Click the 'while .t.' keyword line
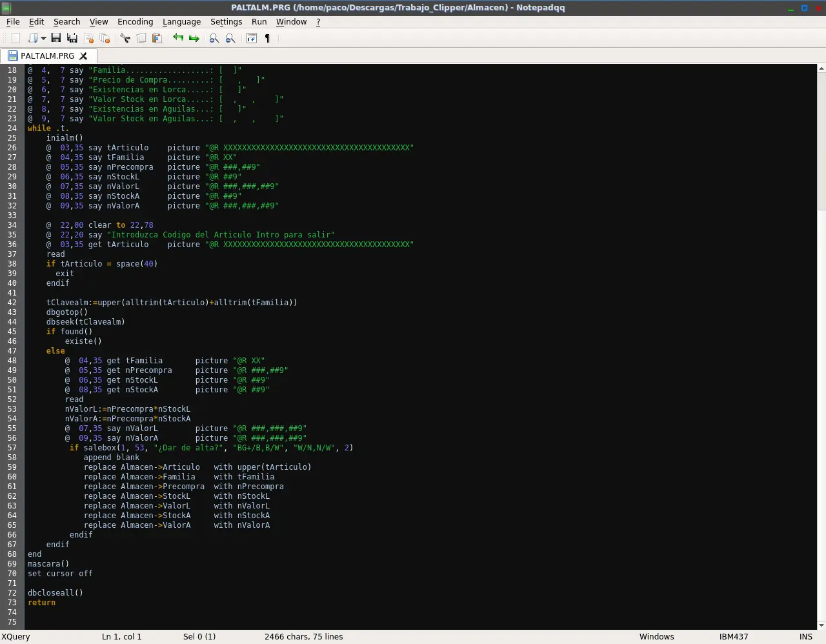Viewport: 826px width, 644px height. click(48, 128)
